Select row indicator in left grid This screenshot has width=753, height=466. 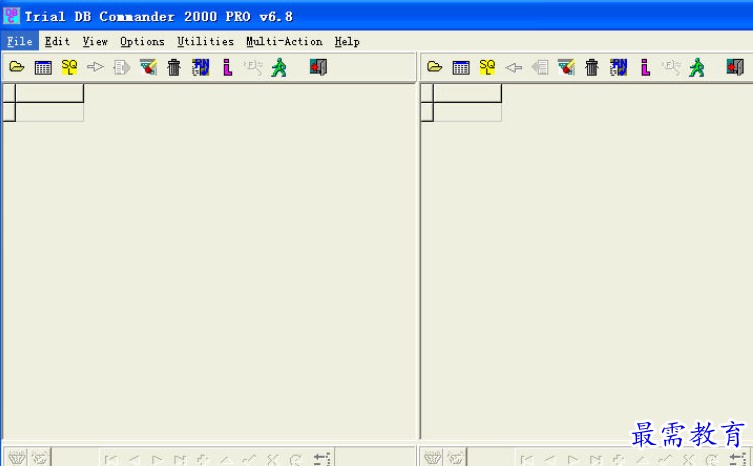[9, 112]
